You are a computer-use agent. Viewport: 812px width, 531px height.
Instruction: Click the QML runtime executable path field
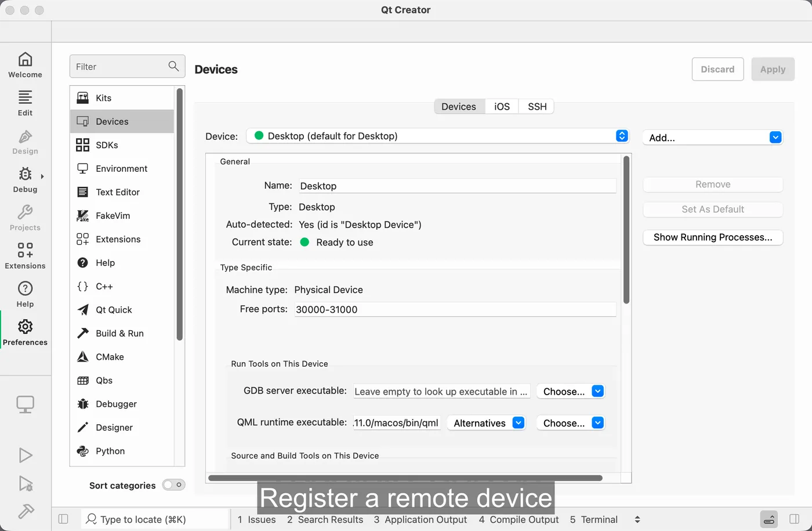[397, 423]
